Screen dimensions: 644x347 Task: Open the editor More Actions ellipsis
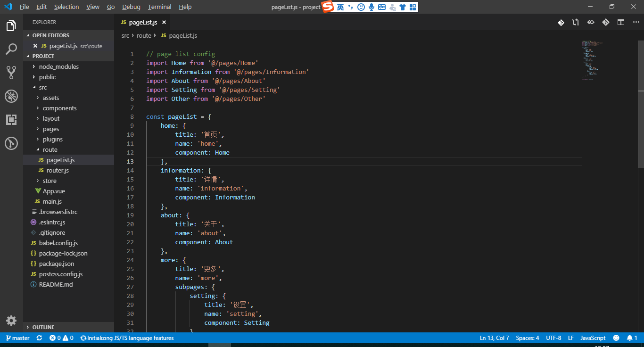click(x=636, y=22)
